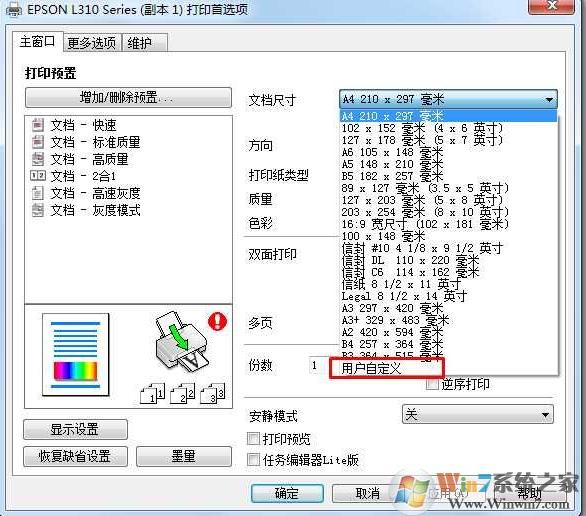The image size is (586, 516).
Task: Click the collate pages icon labeled 2
Action: [182, 394]
